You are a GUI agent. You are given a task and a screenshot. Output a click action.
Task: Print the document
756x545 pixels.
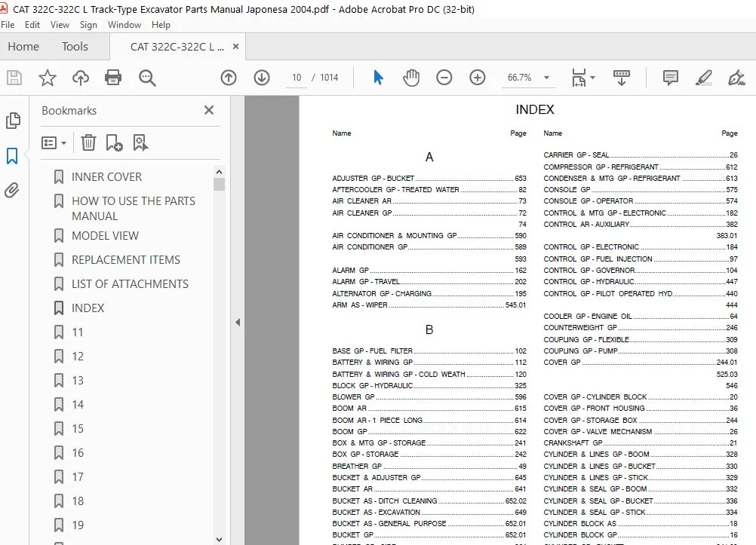(113, 78)
